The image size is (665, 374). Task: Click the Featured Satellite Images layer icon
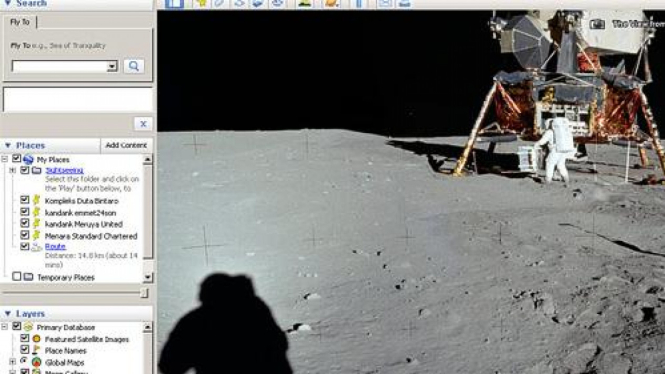pos(36,339)
